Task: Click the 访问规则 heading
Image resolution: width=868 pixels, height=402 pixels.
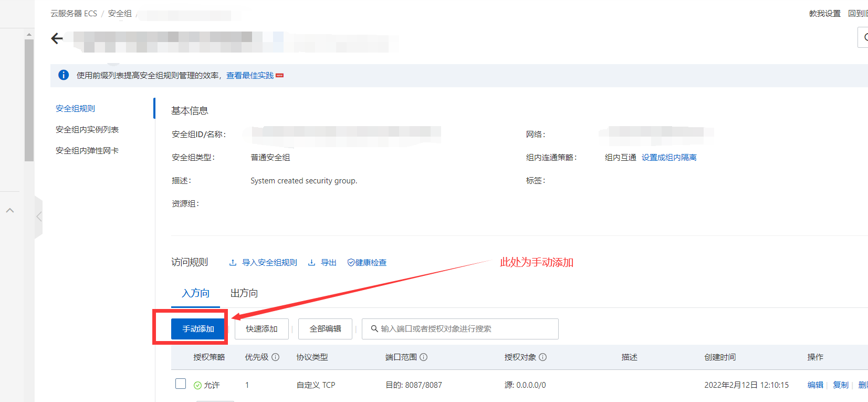Action: coord(190,262)
